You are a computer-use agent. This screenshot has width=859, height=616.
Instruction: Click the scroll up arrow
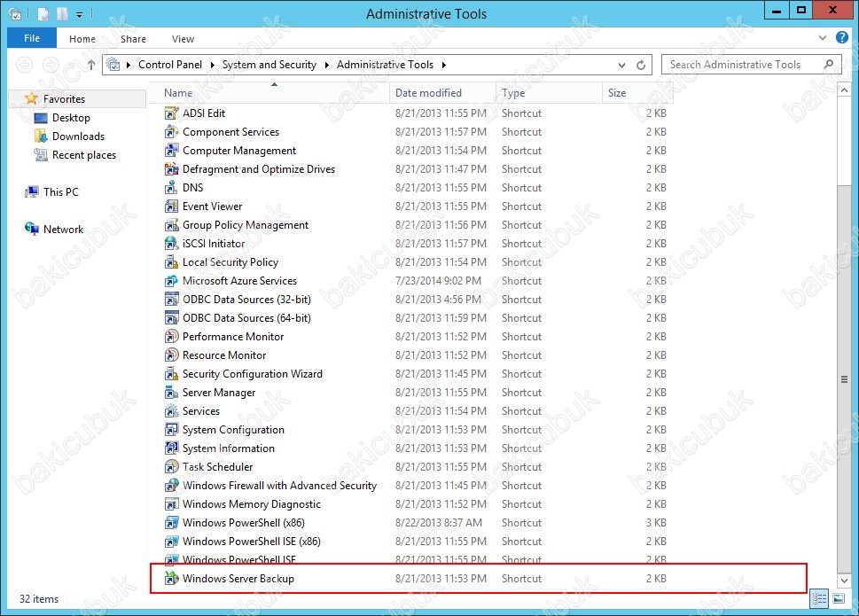pyautogui.click(x=844, y=90)
